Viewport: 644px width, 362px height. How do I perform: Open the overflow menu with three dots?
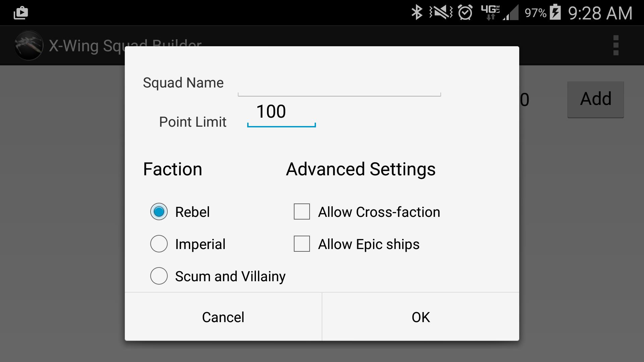[x=616, y=45]
